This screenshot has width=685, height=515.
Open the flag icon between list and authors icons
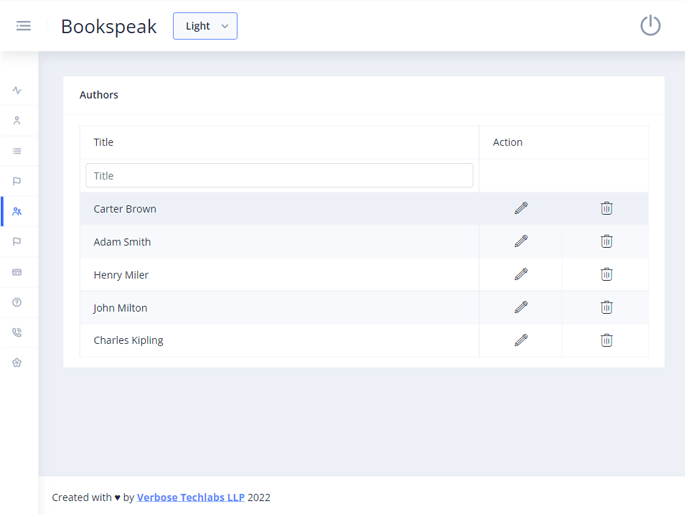click(17, 181)
